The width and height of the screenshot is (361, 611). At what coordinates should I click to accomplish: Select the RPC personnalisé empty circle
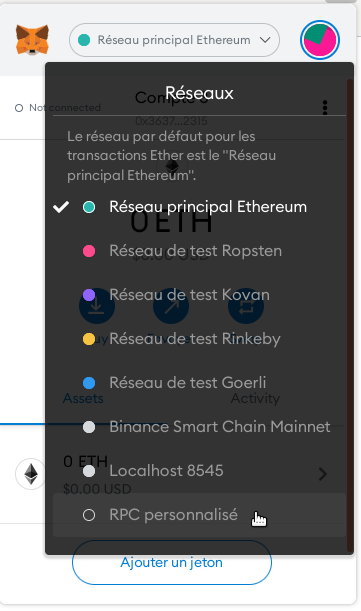click(89, 515)
